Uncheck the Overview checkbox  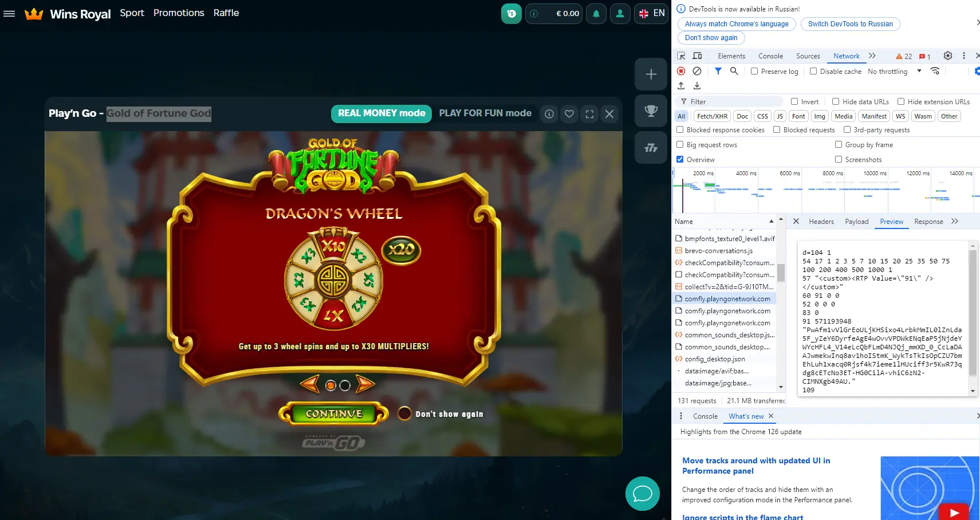point(680,159)
